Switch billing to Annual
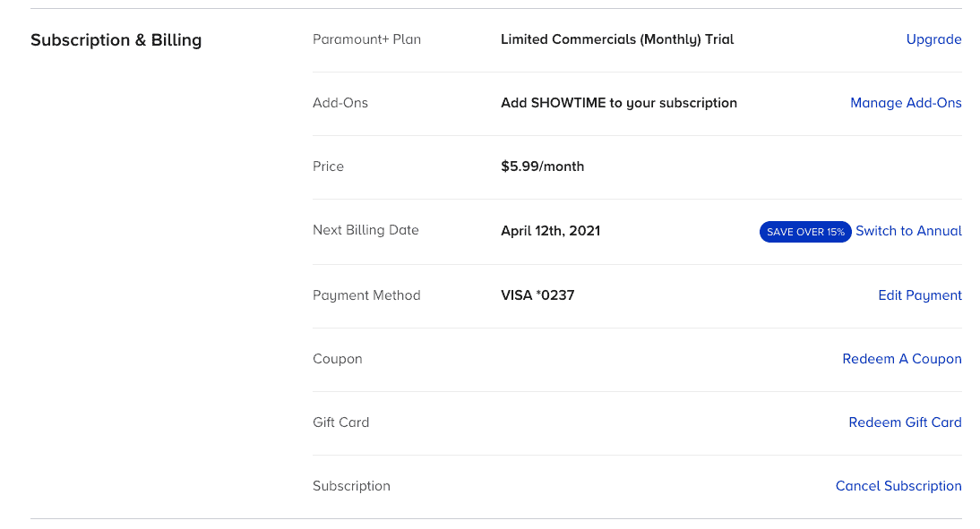Viewport: 980px width, 529px height. pyautogui.click(x=908, y=231)
